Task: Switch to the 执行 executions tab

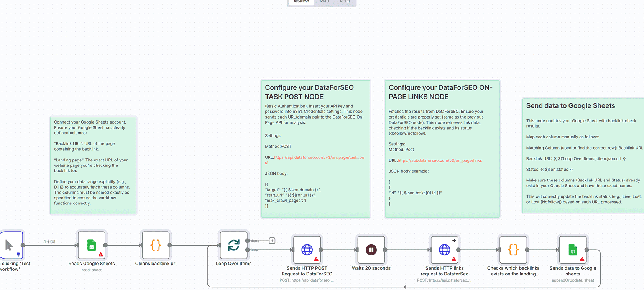Action: pos(324,2)
